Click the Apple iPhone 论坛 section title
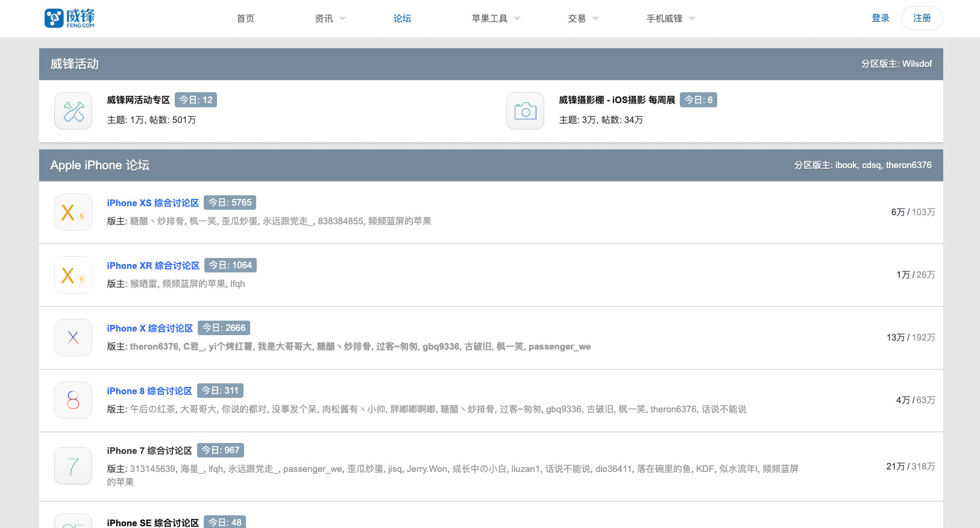This screenshot has height=528, width=980. coord(100,165)
